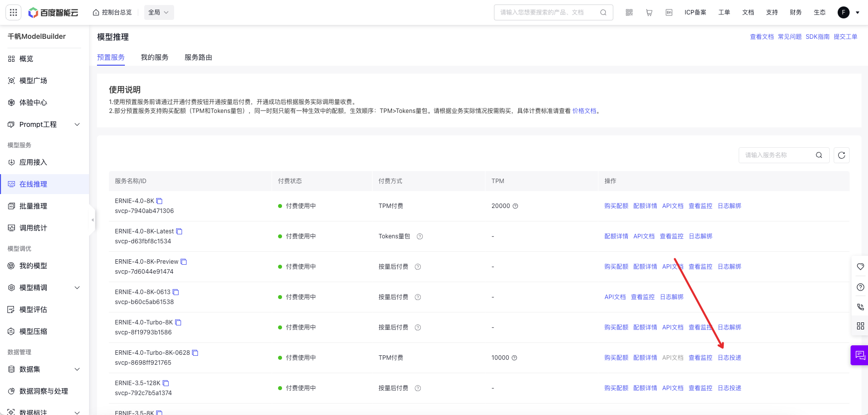Click the search magnifier in top search box
The height and width of the screenshot is (415, 868).
point(603,12)
